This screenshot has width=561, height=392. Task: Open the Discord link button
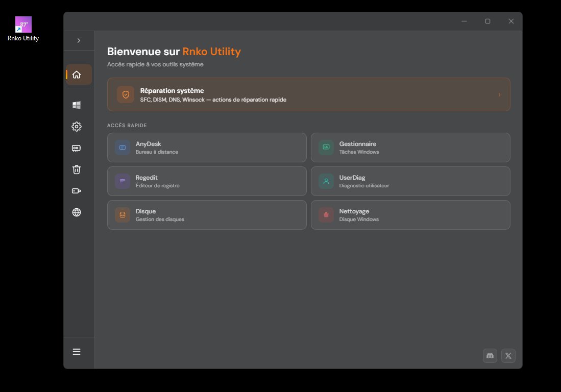pyautogui.click(x=490, y=356)
